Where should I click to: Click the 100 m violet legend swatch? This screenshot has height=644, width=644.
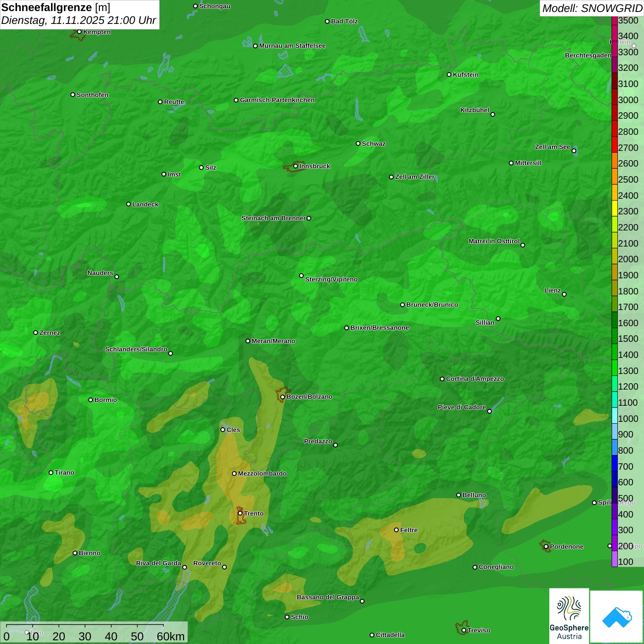click(x=615, y=559)
